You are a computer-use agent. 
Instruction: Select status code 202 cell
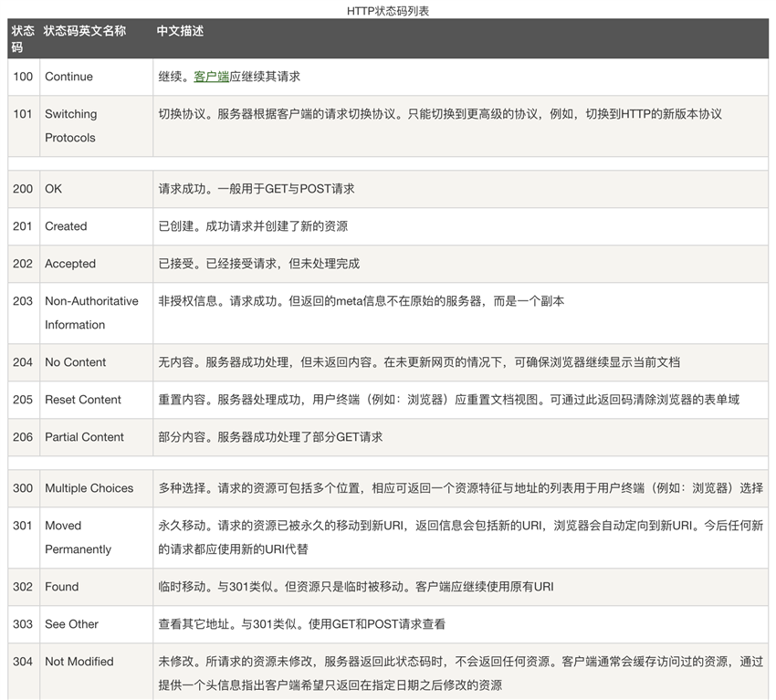[23, 264]
